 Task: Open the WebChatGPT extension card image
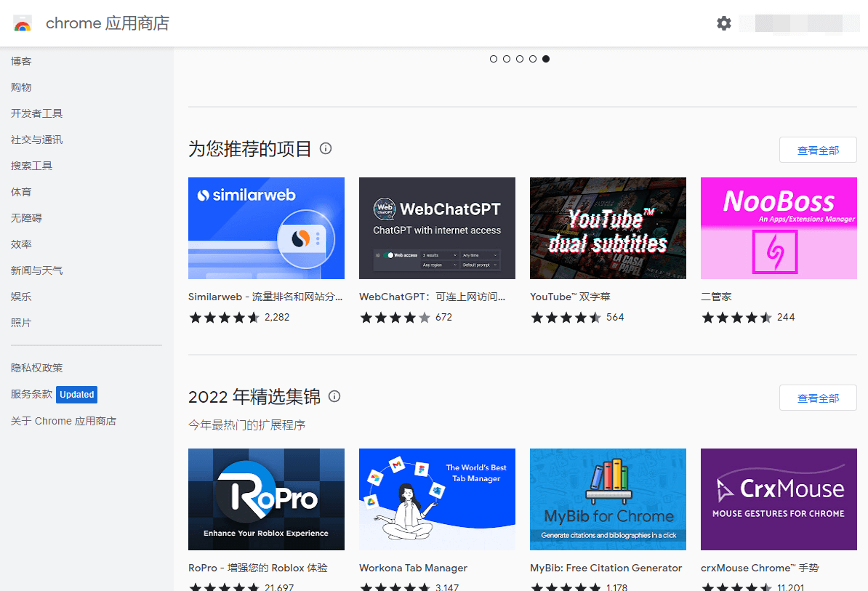(x=437, y=228)
